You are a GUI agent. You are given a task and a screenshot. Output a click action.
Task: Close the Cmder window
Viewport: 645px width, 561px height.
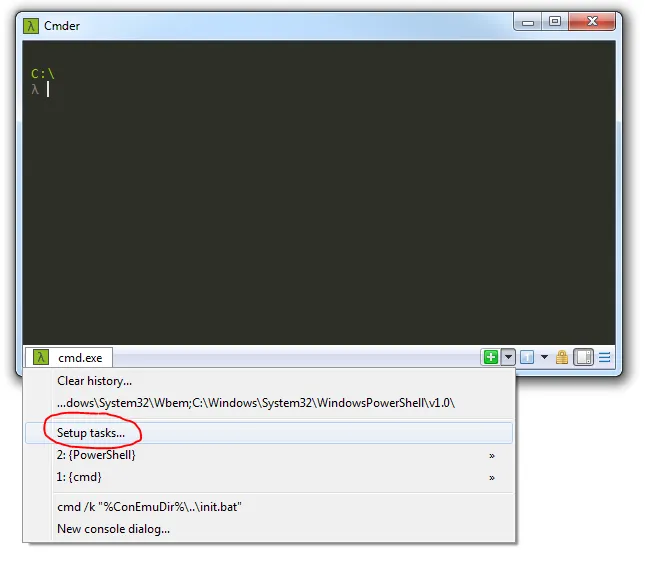[x=592, y=21]
